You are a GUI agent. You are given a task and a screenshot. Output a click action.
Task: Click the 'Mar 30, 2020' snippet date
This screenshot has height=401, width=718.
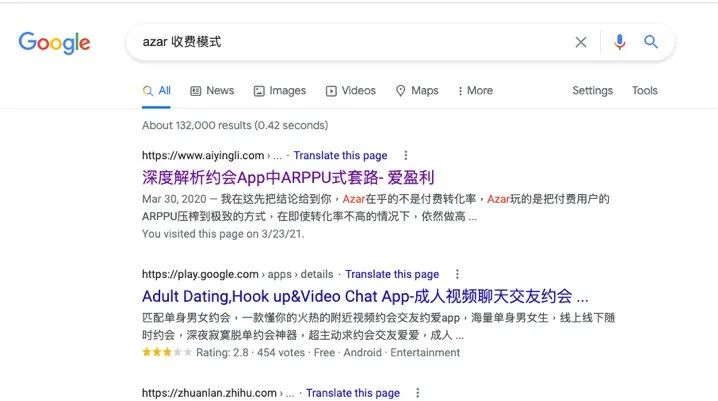point(174,199)
